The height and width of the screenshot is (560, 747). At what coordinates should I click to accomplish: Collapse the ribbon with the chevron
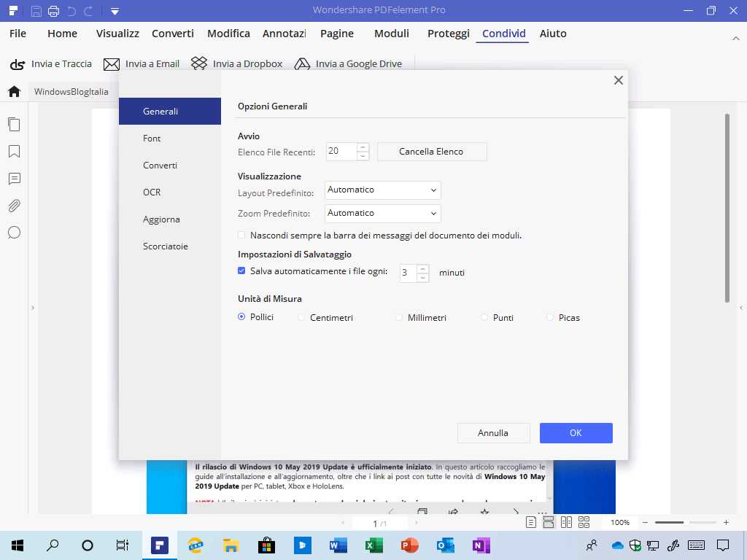(x=735, y=38)
